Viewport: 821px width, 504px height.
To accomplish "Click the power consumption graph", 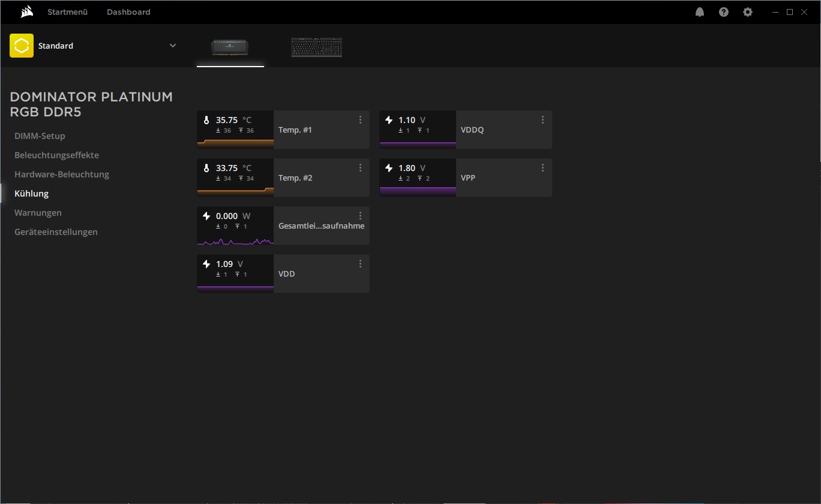I will pyautogui.click(x=235, y=241).
